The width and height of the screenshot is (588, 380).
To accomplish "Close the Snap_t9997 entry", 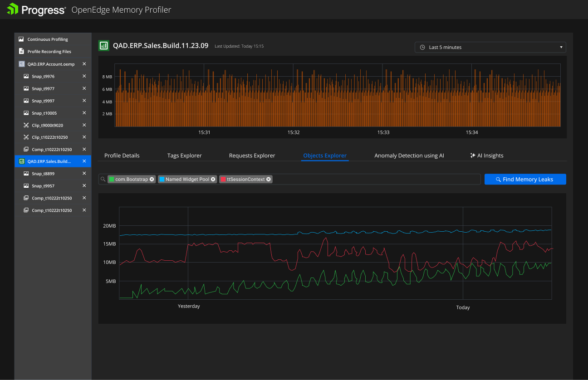I will (x=84, y=101).
